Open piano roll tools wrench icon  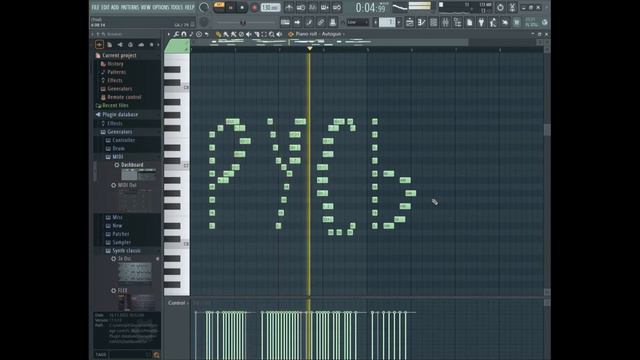pos(176,34)
